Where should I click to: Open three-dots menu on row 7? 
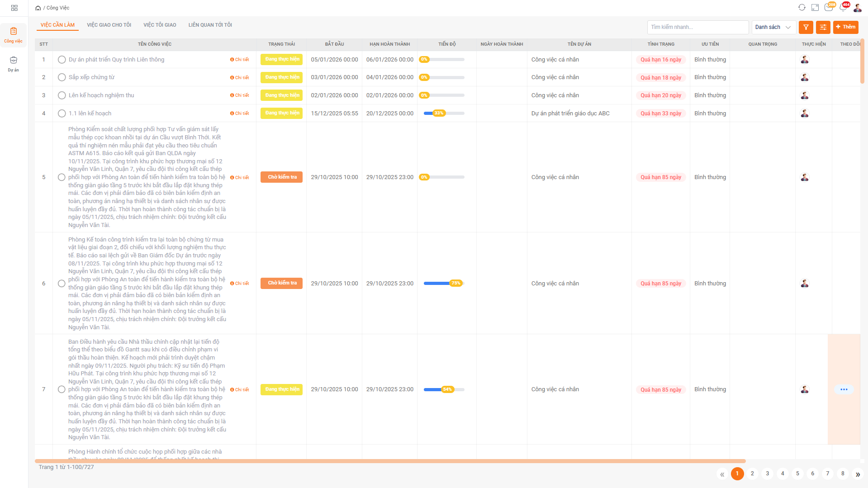tap(844, 389)
